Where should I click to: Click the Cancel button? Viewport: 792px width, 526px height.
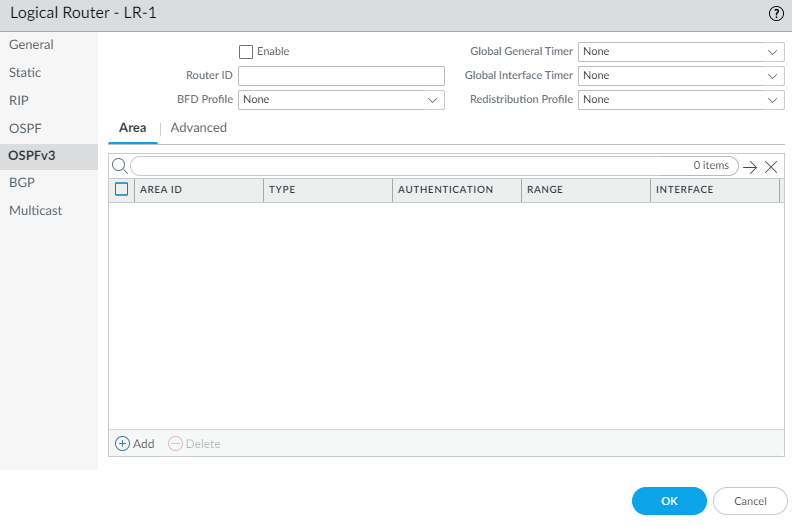750,501
